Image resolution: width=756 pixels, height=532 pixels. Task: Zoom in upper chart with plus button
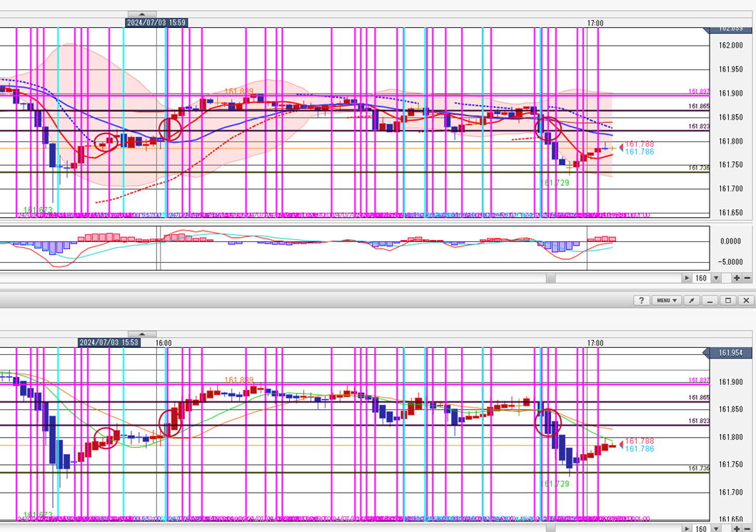click(736, 278)
